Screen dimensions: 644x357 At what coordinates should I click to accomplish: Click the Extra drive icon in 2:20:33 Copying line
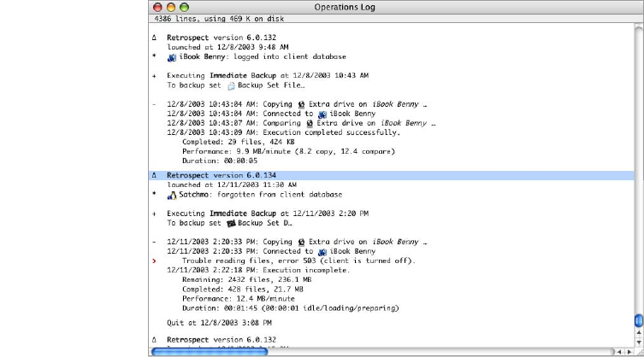[301, 242]
